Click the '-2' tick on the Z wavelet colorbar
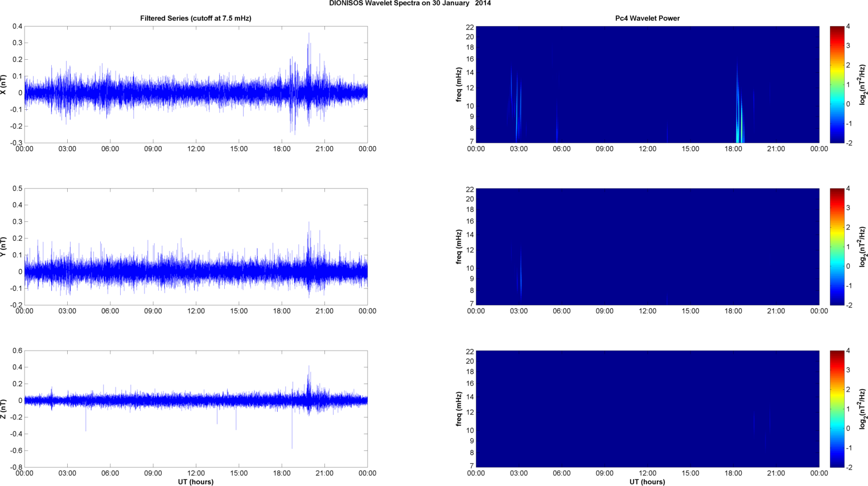The image size is (868, 486). coord(849,467)
